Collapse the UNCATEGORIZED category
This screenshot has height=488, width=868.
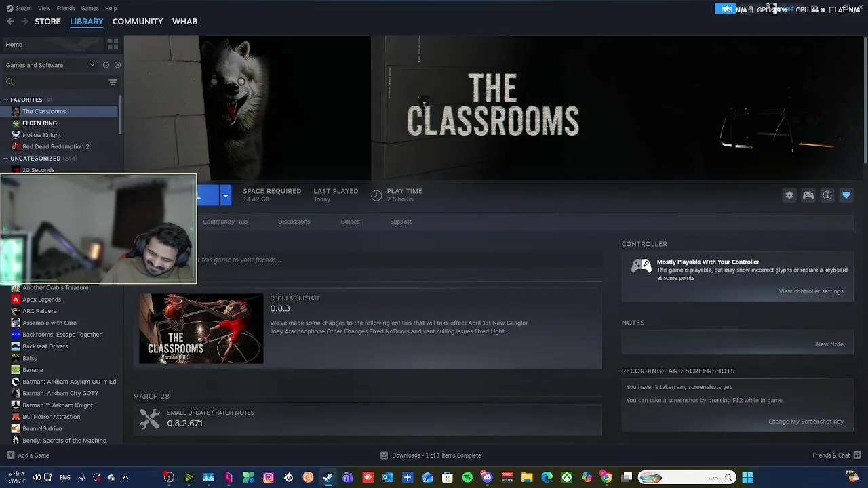point(5,159)
